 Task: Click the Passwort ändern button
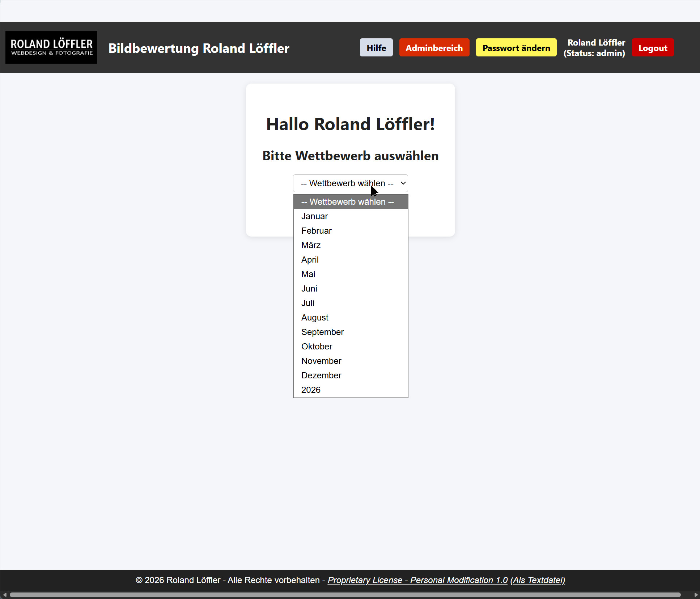(516, 48)
